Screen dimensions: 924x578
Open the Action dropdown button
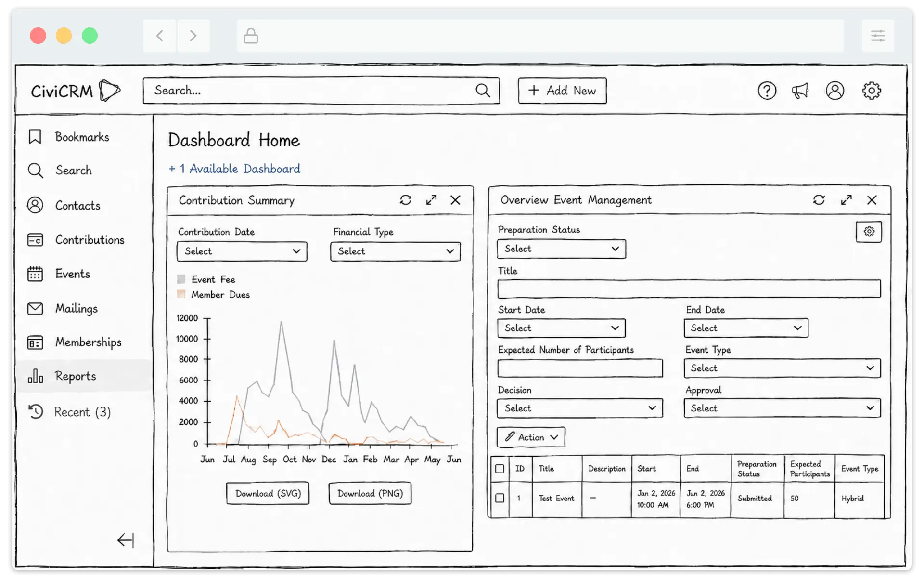click(x=531, y=437)
